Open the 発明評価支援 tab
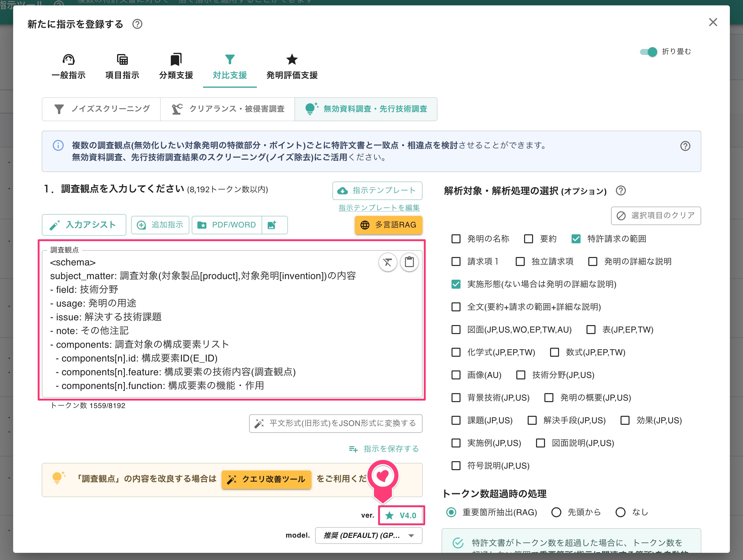The height and width of the screenshot is (560, 743). [x=292, y=67]
